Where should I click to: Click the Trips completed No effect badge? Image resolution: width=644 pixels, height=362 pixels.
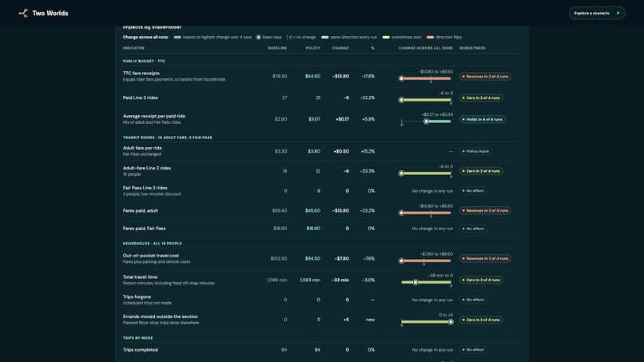(473, 350)
